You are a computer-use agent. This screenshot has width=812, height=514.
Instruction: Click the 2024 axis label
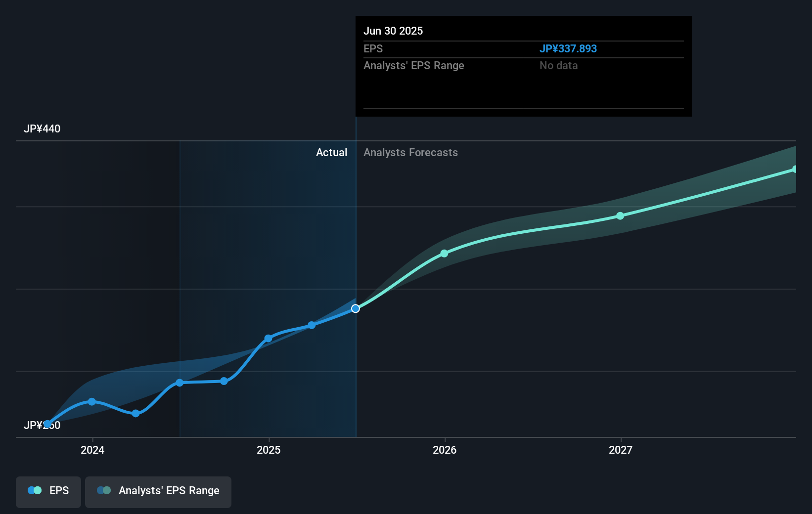(x=92, y=450)
